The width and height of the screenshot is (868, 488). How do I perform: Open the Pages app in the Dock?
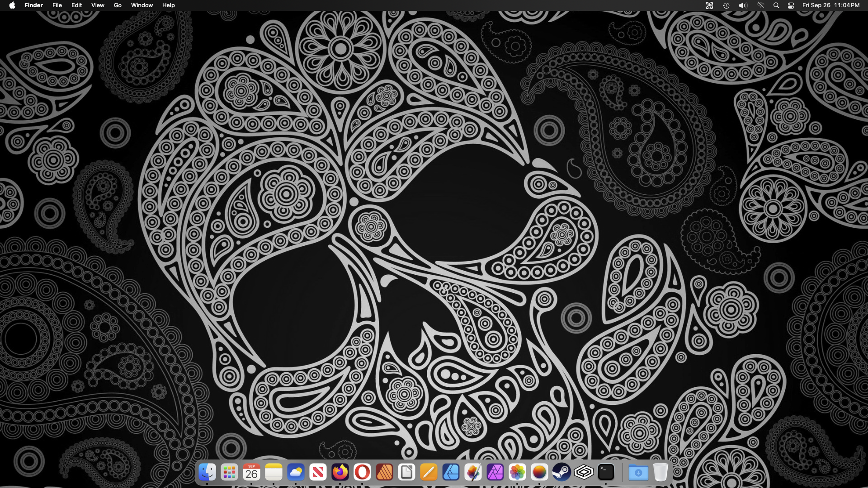click(429, 473)
